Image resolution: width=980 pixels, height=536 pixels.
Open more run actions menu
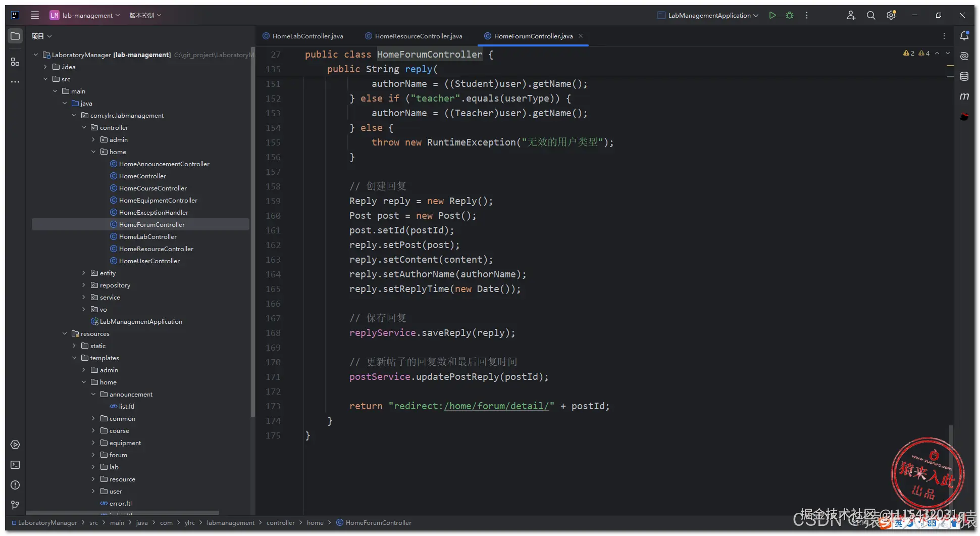[807, 15]
